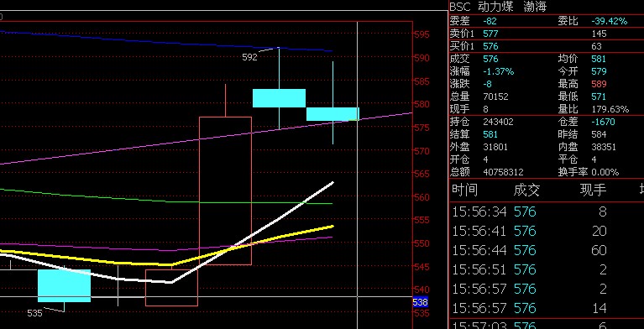Click the 成交 column header in trade list
The image size is (644, 329).
coord(526,191)
